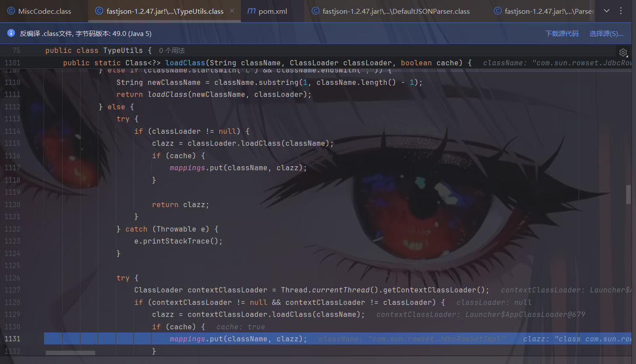Close the TypeUtils.class tab

pyautogui.click(x=232, y=11)
